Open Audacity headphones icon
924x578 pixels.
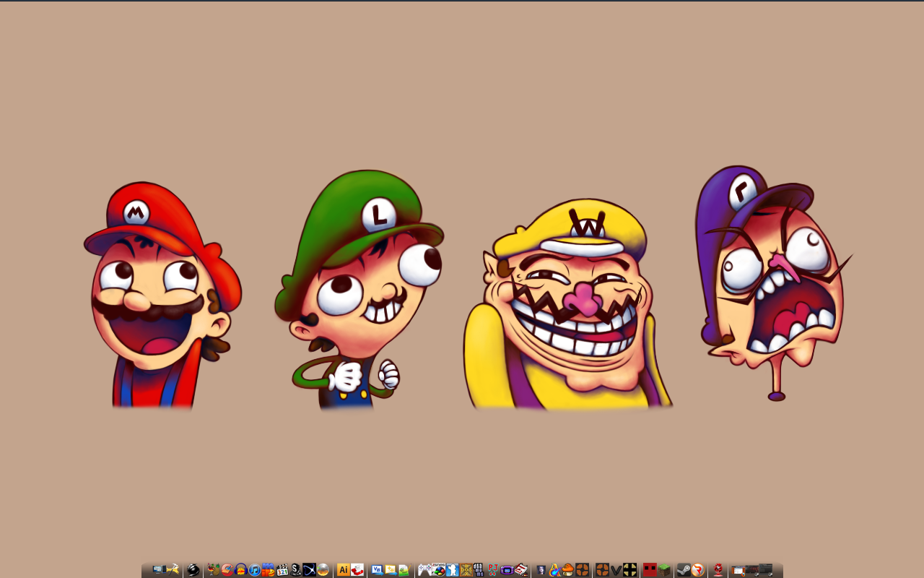241,569
